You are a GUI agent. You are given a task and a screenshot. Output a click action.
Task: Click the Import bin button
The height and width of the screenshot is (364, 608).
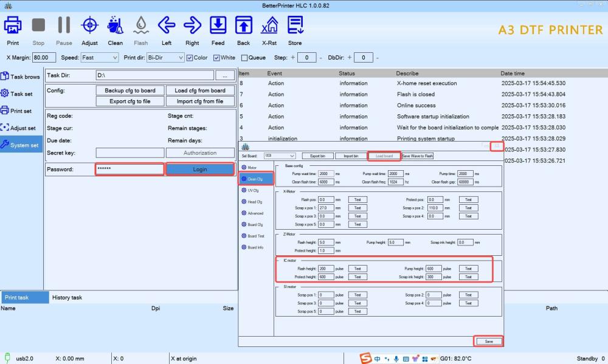pos(351,156)
